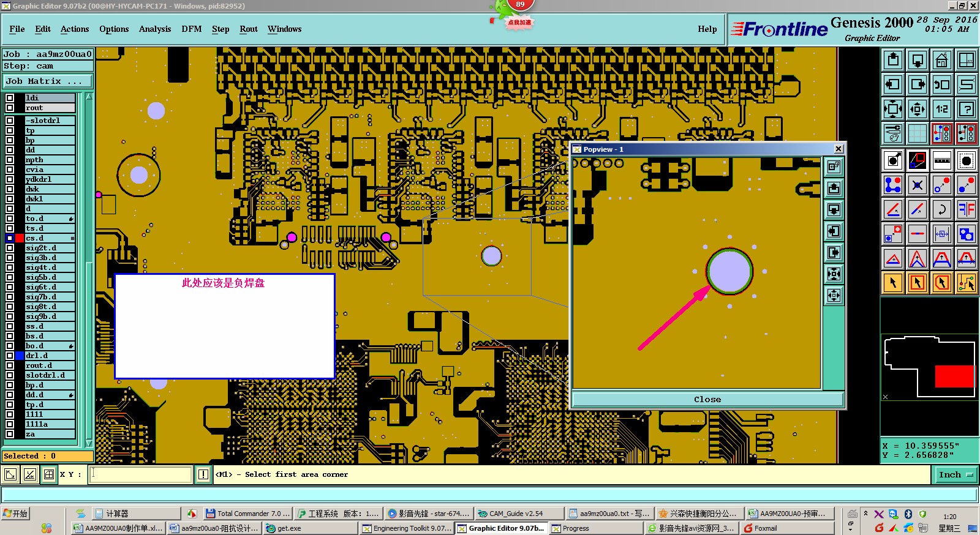Open Foxmail from the taskbar
The width and height of the screenshot is (980, 535).
[x=788, y=528]
